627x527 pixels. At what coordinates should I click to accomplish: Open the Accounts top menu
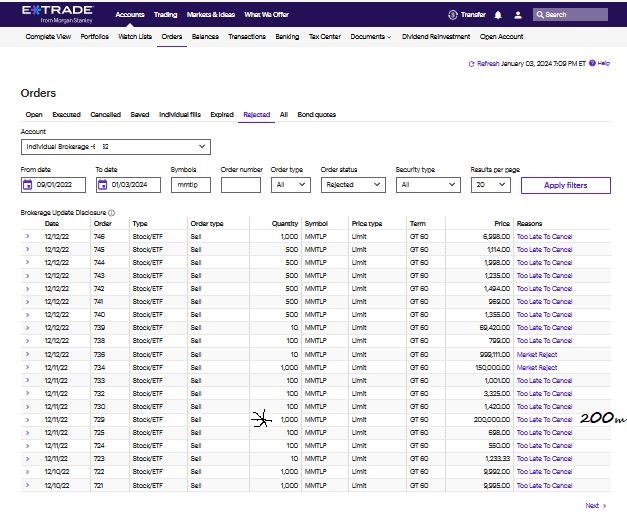pos(130,15)
